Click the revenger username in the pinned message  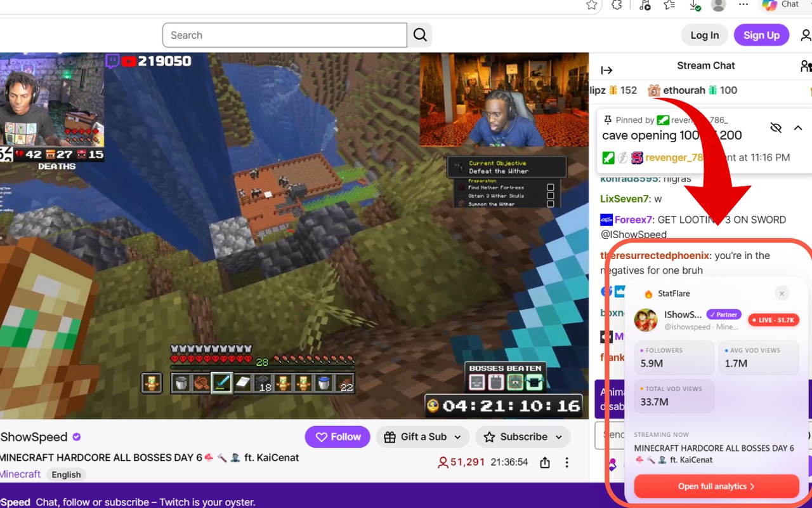674,157
